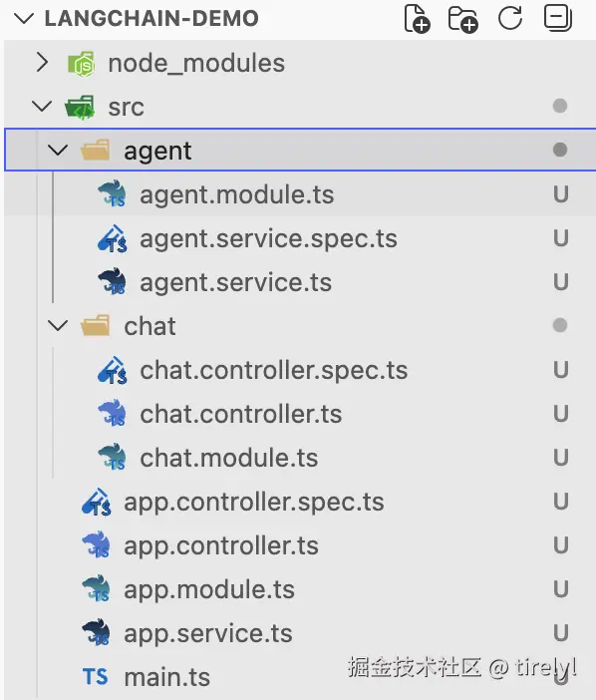Click the TS icon beside main.ts
596x700 pixels.
[95, 677]
